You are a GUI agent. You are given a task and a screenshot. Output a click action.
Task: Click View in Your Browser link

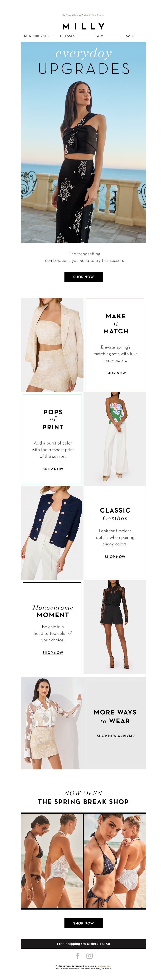[x=94, y=15]
